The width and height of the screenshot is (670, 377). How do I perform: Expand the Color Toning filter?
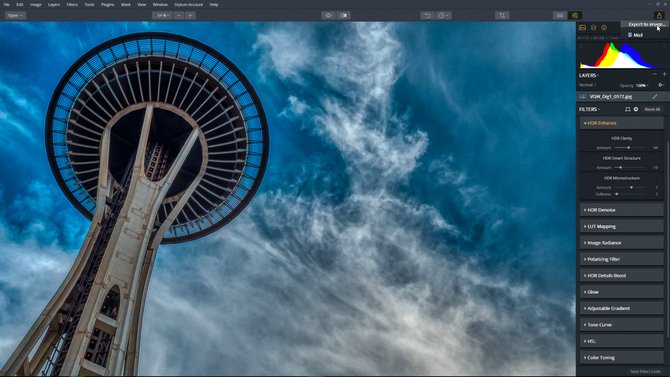point(622,357)
